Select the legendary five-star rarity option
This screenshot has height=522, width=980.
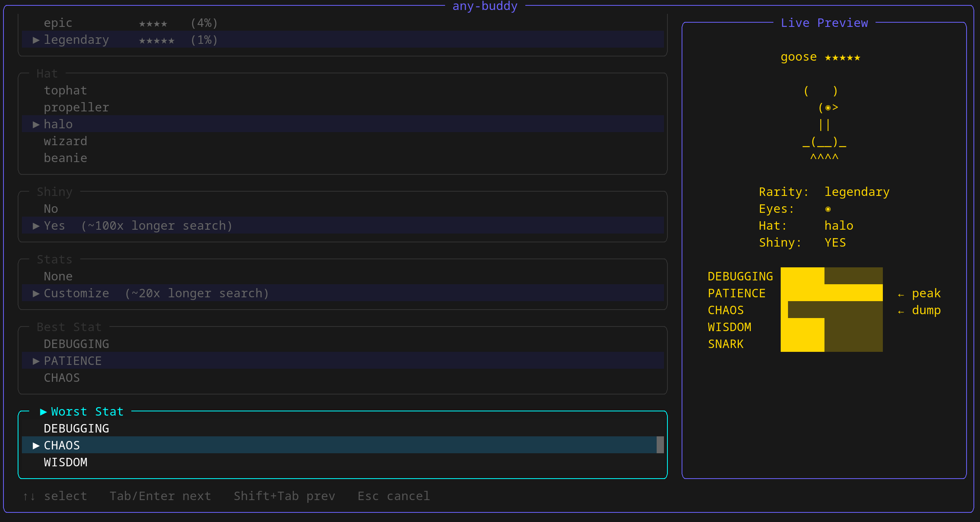click(76, 40)
